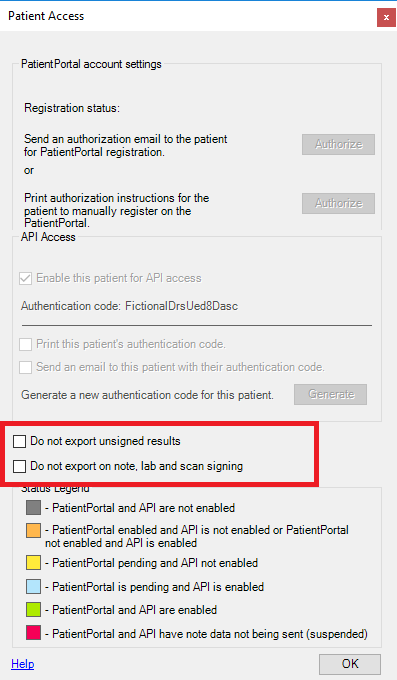Click the green 'enabled' status swatch
The image size is (397, 680).
(33, 609)
